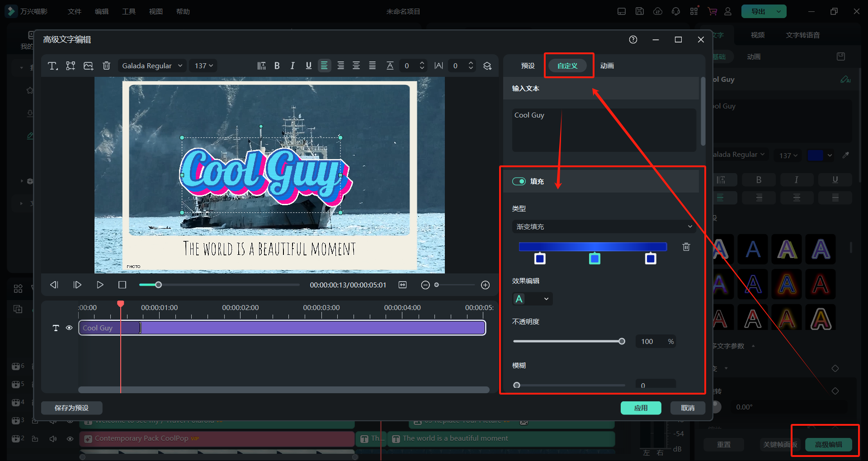Toggle visibility of Contemporary Pack track
The height and width of the screenshot is (461, 868).
70,439
